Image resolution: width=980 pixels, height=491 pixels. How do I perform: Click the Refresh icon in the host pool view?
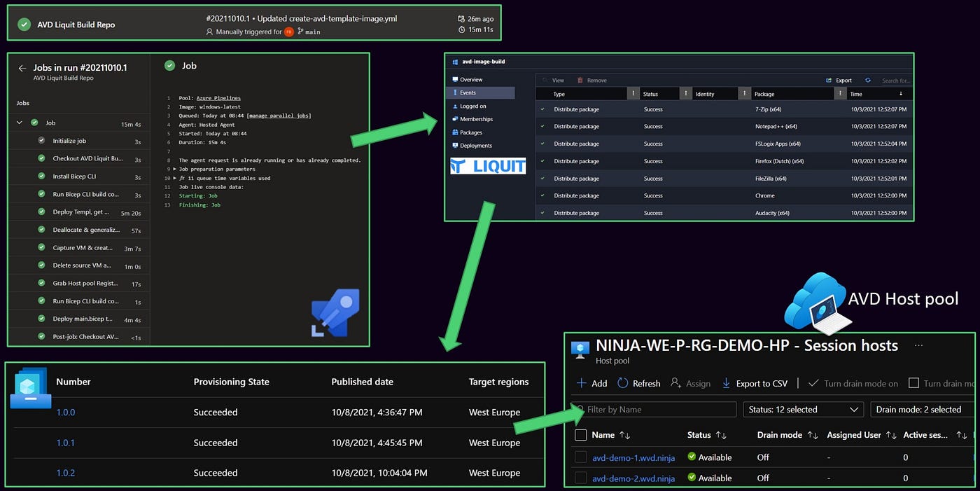[x=622, y=383]
